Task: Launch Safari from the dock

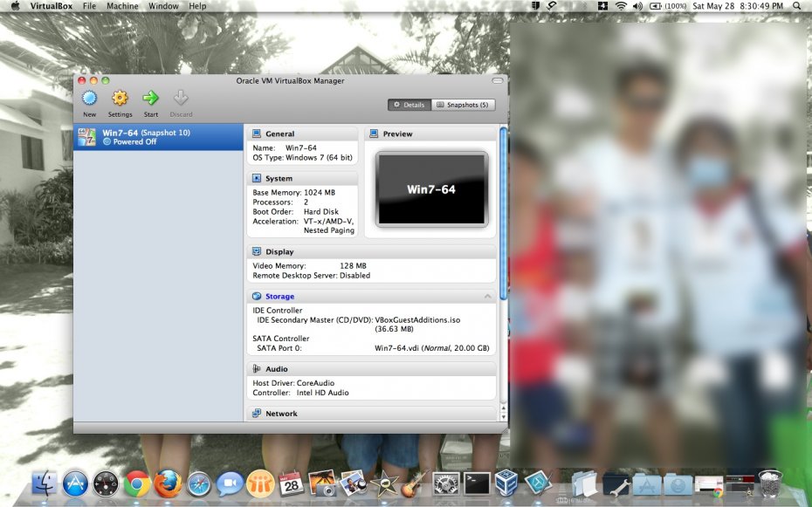Action: 199,484
